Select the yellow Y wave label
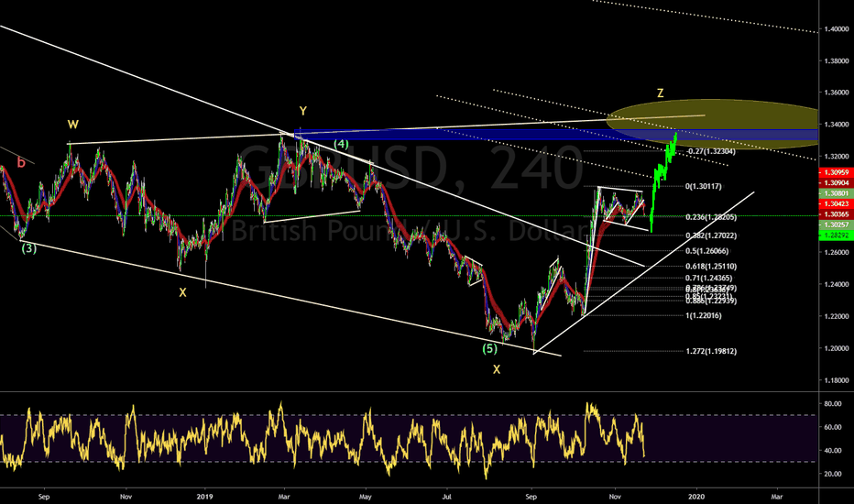 coord(301,111)
